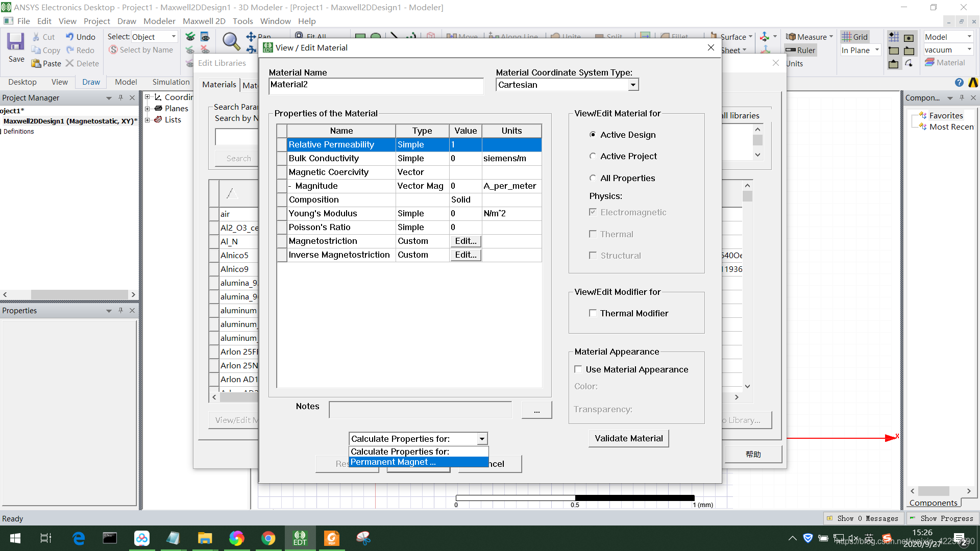The image size is (980, 551).
Task: Open Material Coordinate System Type dropdown
Action: point(633,85)
